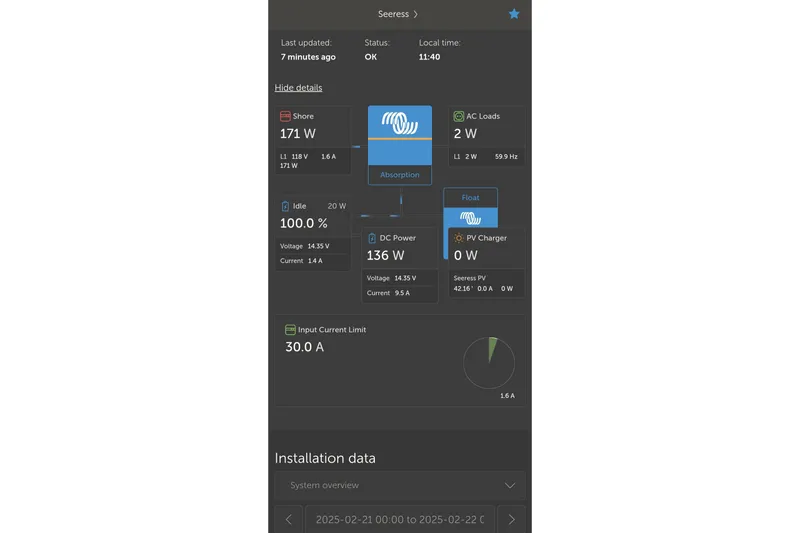Select the 30.0 A limit value

pos(305,347)
